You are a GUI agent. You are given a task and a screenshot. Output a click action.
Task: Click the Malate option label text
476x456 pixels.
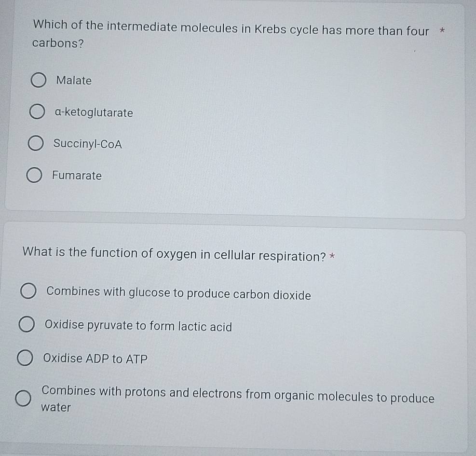pyautogui.click(x=73, y=81)
